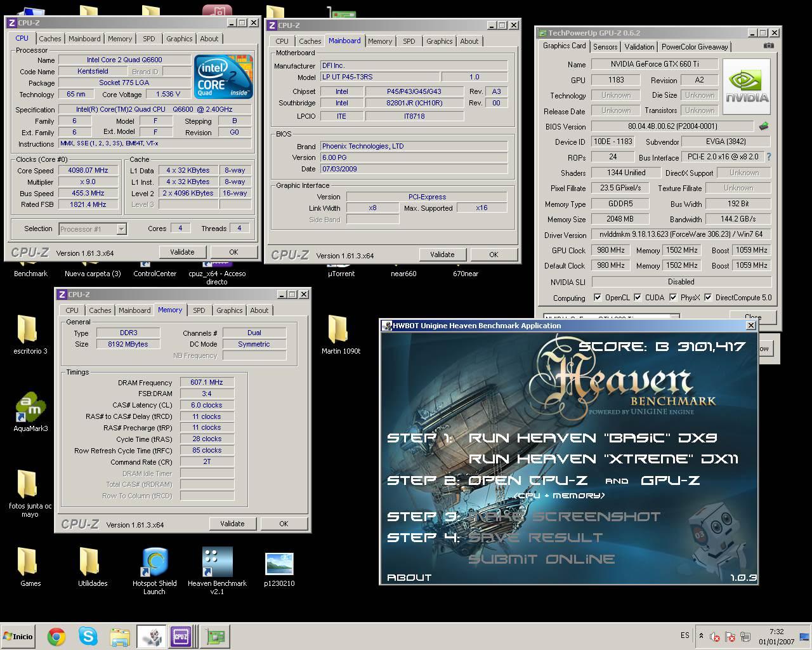Click OPEN CPU-Z link in HWBOT app

click(528, 481)
